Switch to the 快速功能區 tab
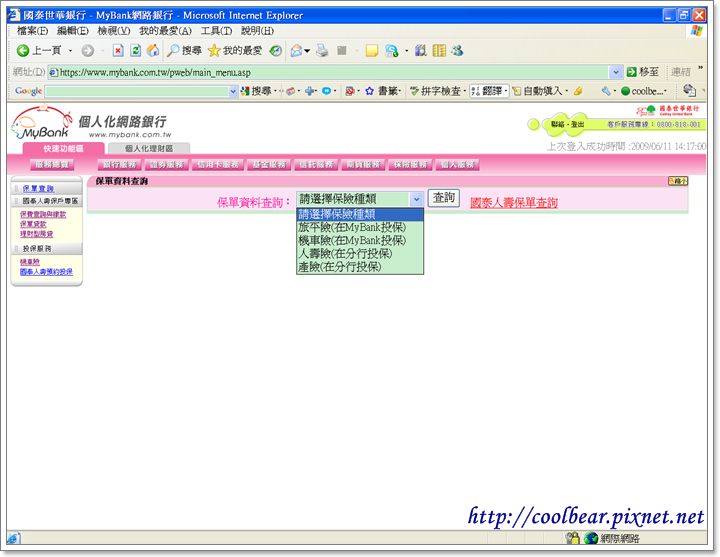The width and height of the screenshot is (720, 557). (63, 148)
